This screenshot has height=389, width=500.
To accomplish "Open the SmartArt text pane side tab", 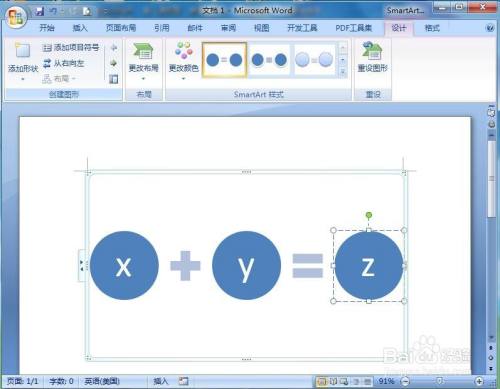I will [x=82, y=265].
